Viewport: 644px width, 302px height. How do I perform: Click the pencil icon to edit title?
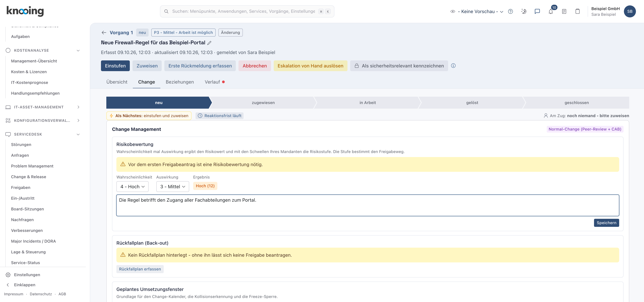pos(209,43)
